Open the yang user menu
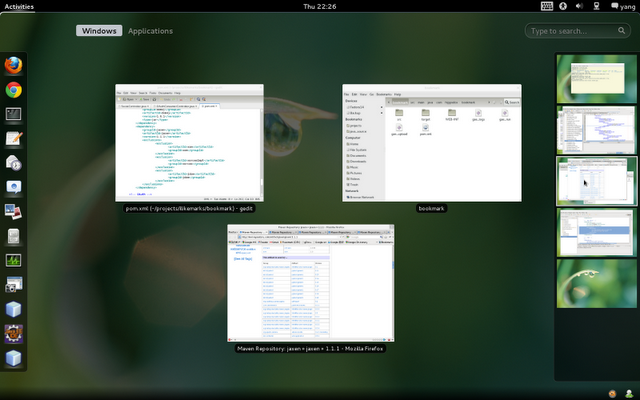640x400 pixels. (x=623, y=6)
